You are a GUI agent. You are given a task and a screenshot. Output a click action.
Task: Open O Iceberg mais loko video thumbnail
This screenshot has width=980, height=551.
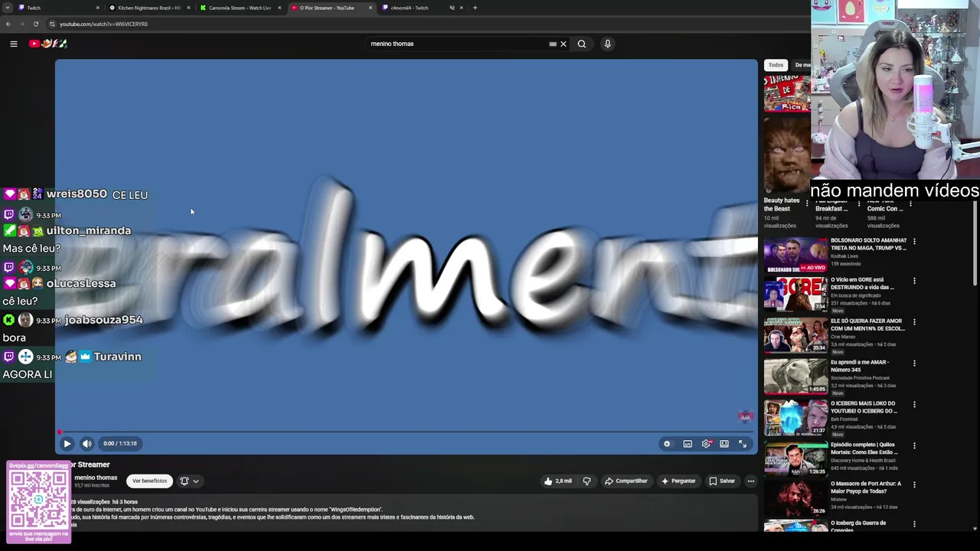click(x=795, y=418)
